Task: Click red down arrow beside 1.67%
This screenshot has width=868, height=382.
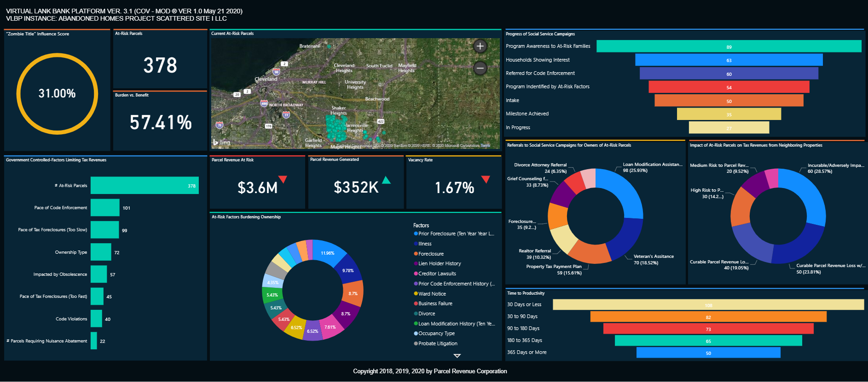Action: [486, 179]
